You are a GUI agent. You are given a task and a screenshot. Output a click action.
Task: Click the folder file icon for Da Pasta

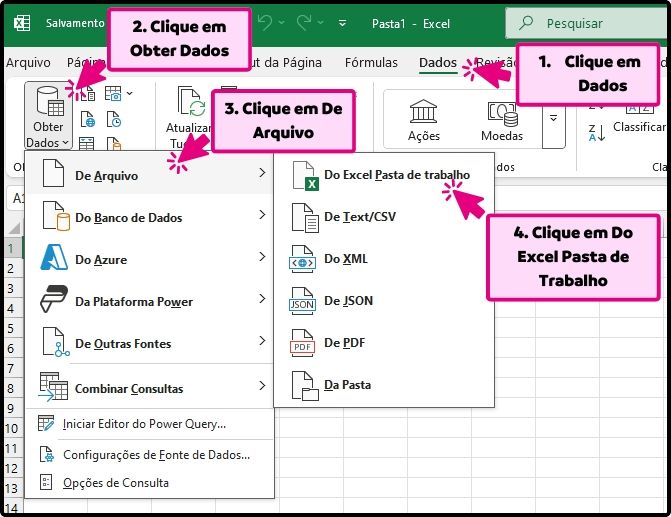[x=305, y=386]
